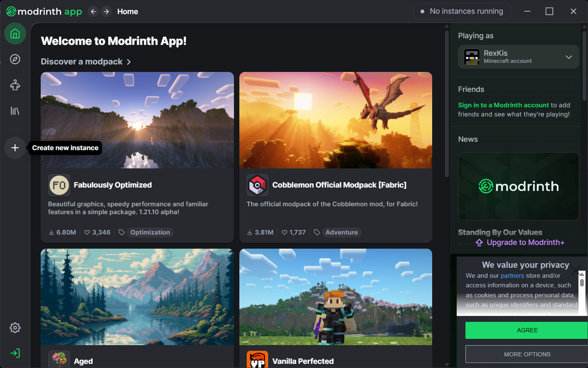Screen dimensions: 588x368
Task: Click the Upgrade to Modrinth+ link
Action: [x=525, y=242]
